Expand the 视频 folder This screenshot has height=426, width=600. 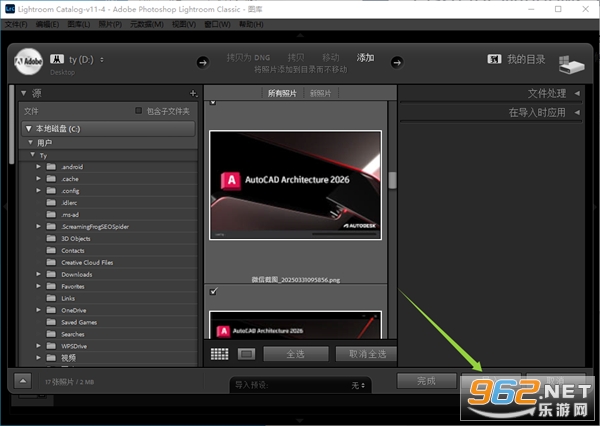pyautogui.click(x=38, y=357)
